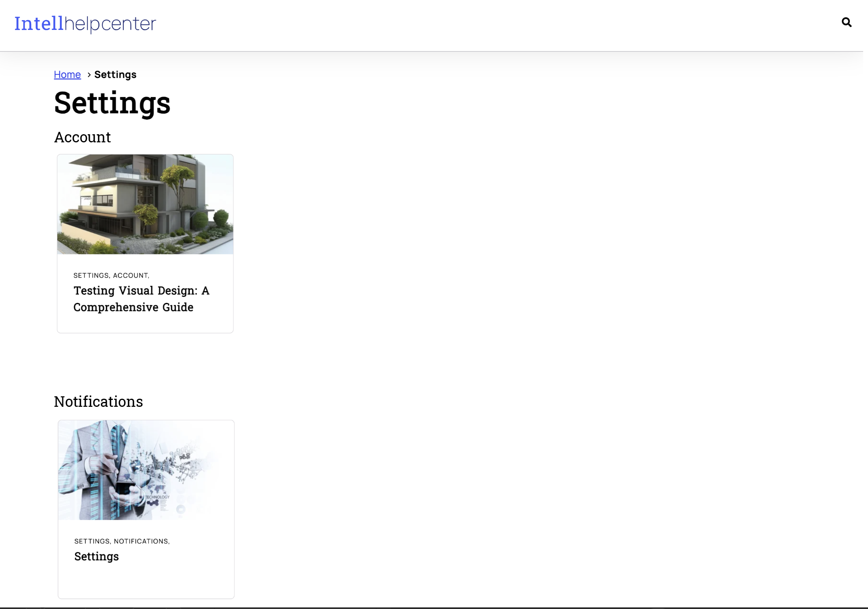This screenshot has height=609, width=868.
Task: Open the search magnifier icon
Action: pyautogui.click(x=846, y=22)
